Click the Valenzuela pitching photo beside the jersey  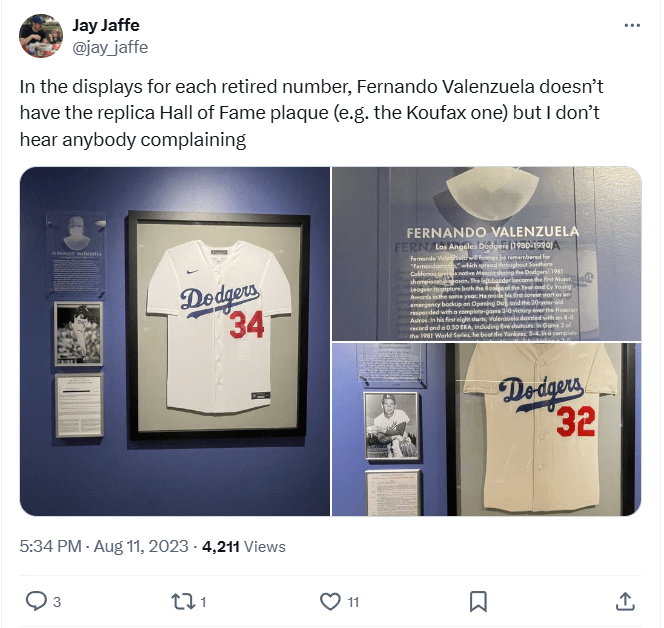click(x=79, y=334)
